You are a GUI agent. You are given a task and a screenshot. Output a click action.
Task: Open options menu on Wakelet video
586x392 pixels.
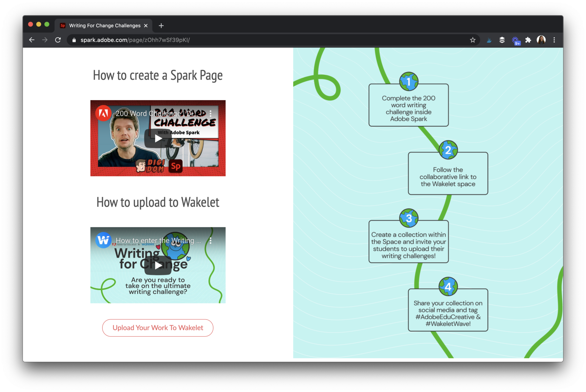211,240
